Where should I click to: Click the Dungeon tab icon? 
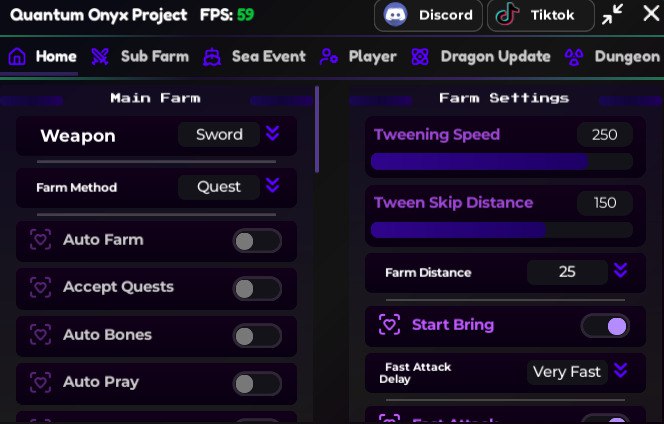click(x=574, y=57)
